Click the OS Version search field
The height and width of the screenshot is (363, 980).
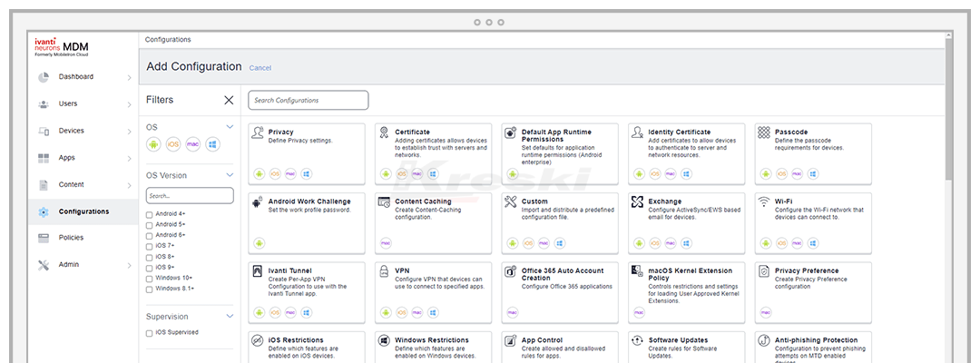[x=190, y=195]
